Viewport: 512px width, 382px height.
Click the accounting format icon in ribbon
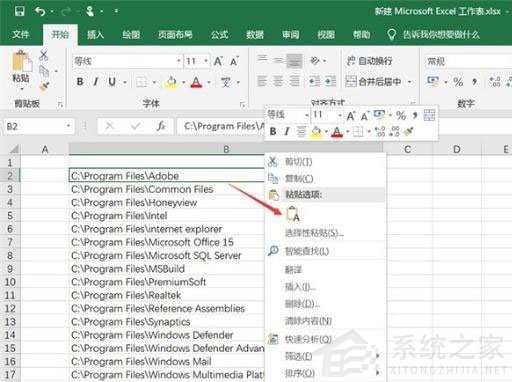tap(433, 81)
